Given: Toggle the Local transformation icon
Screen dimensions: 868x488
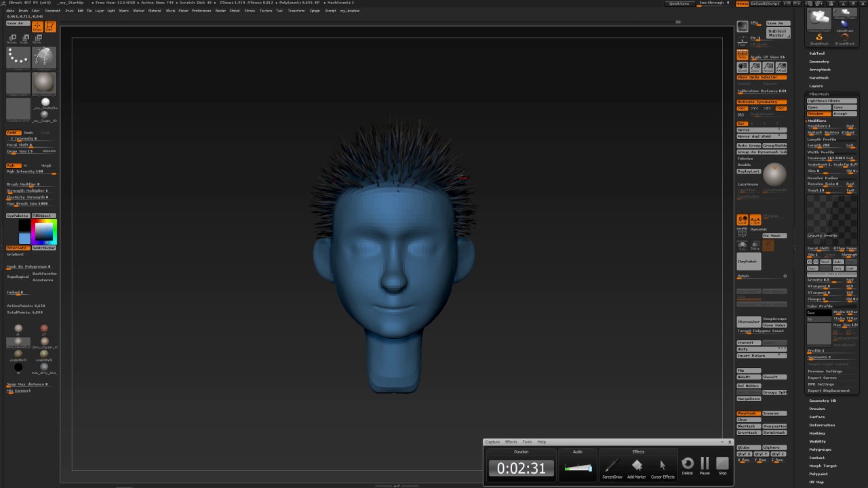Looking at the screenshot, I should [x=743, y=220].
